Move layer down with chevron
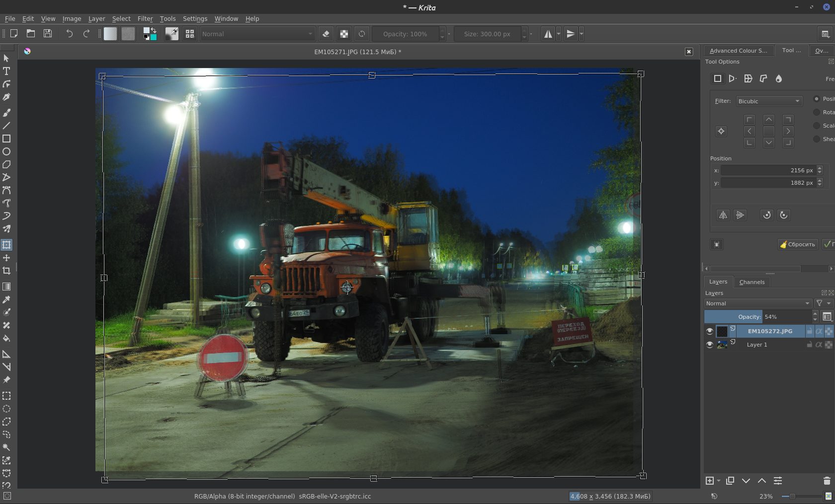 point(746,481)
